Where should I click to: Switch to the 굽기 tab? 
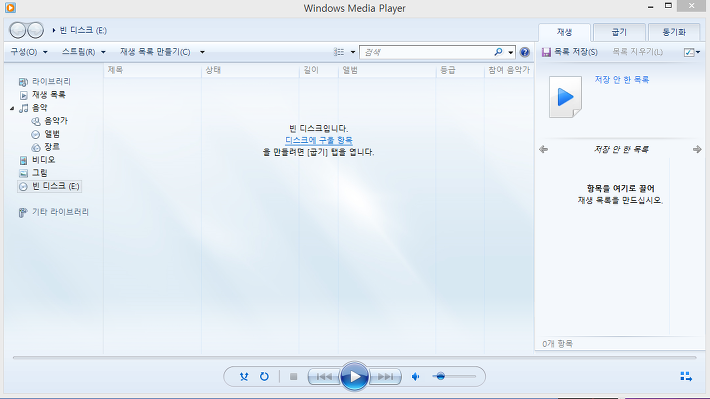[x=619, y=32]
